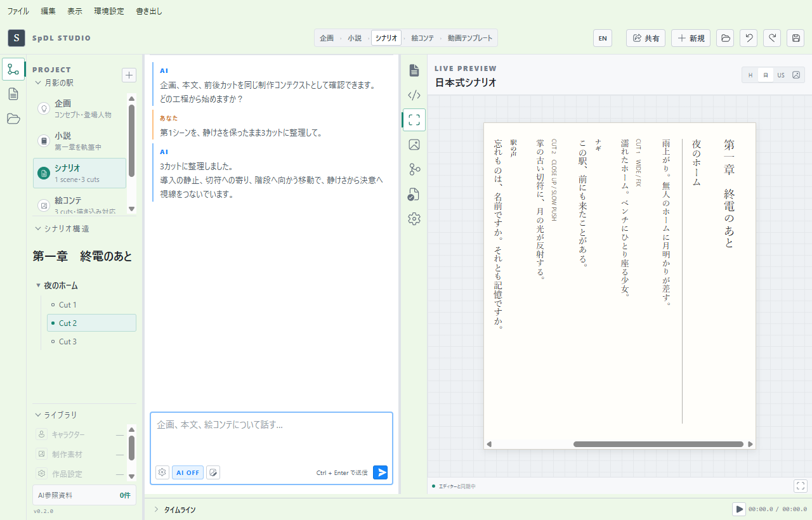This screenshot has width=812, height=520.
Task: Click the キャラクター library icon
Action: pyautogui.click(x=42, y=434)
